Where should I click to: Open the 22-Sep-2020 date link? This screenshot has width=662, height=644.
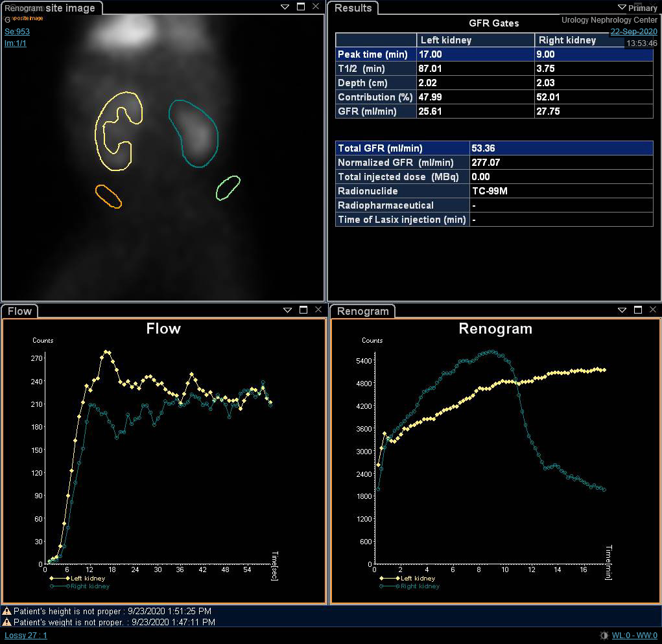(x=633, y=32)
